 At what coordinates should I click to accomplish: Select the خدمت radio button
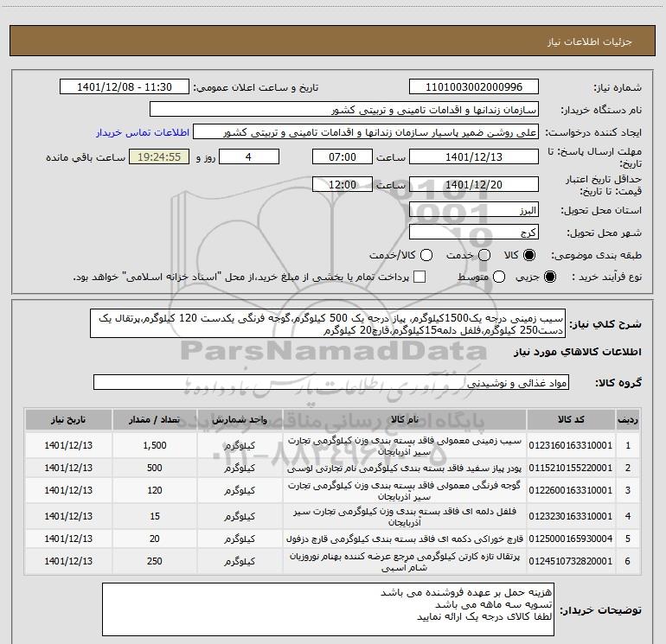pos(484,256)
